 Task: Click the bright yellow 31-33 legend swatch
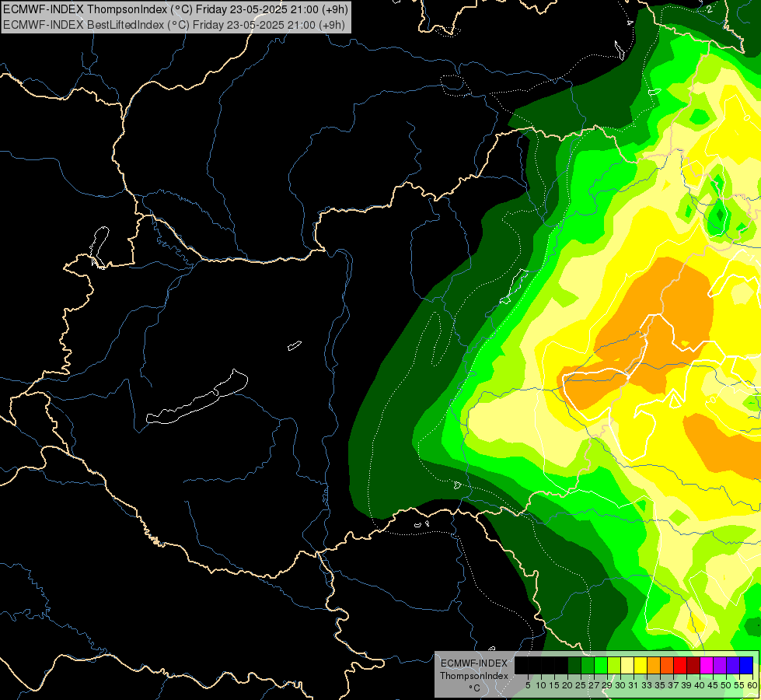click(x=641, y=665)
